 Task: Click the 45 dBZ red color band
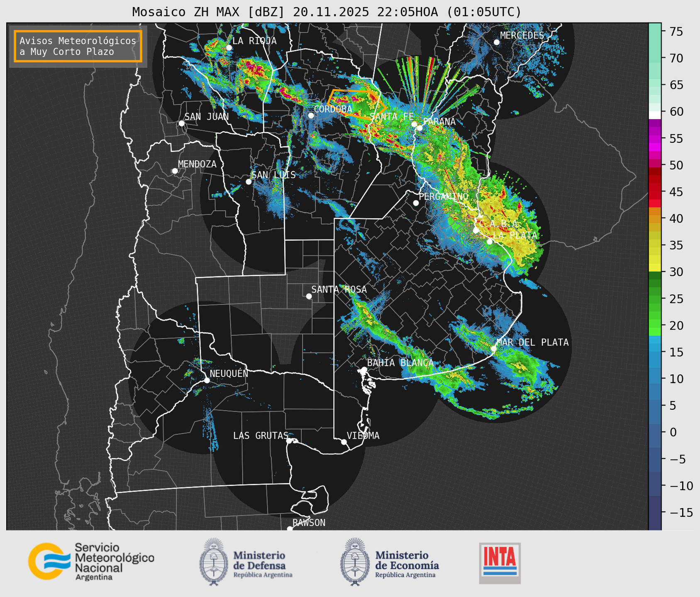[655, 192]
